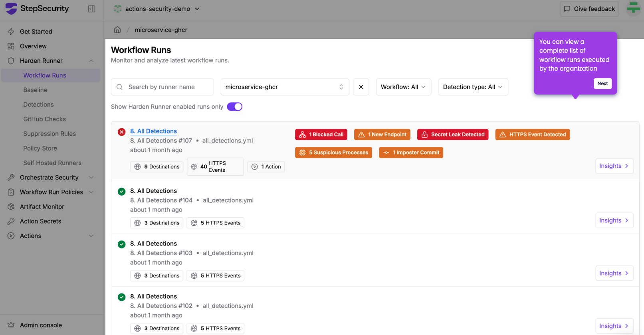644x335 pixels.
Task: Click the Orchestrate Security wrench icon
Action: coord(11,177)
